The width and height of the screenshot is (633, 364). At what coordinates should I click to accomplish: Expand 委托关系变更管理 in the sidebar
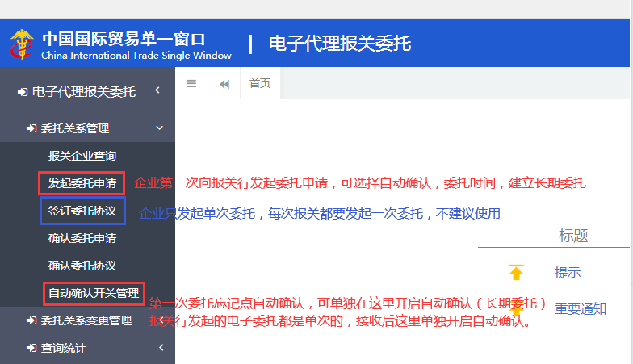coord(86,320)
